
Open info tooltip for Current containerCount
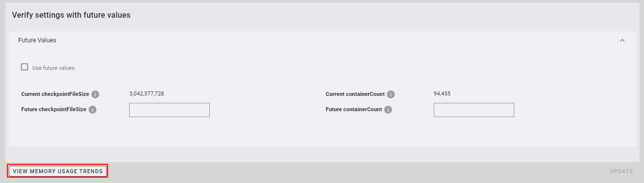pyautogui.click(x=391, y=94)
